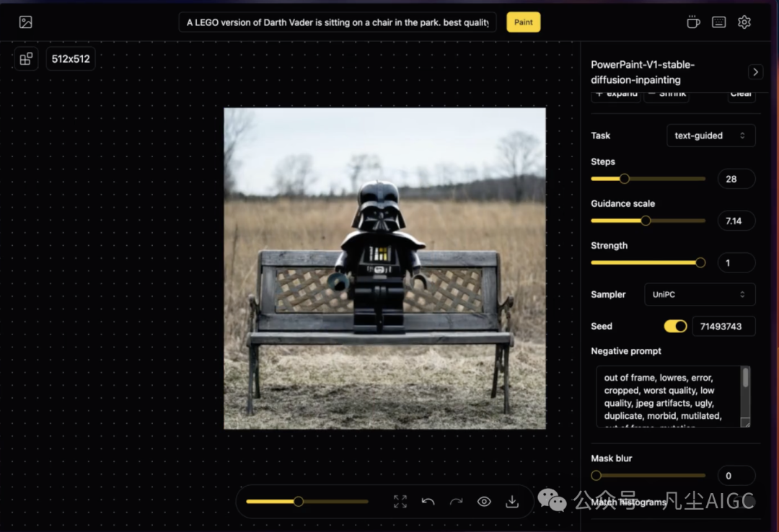Screen dimensions: 779x532
Task: Open the plugins icon beside 512x512
Action: (27, 58)
